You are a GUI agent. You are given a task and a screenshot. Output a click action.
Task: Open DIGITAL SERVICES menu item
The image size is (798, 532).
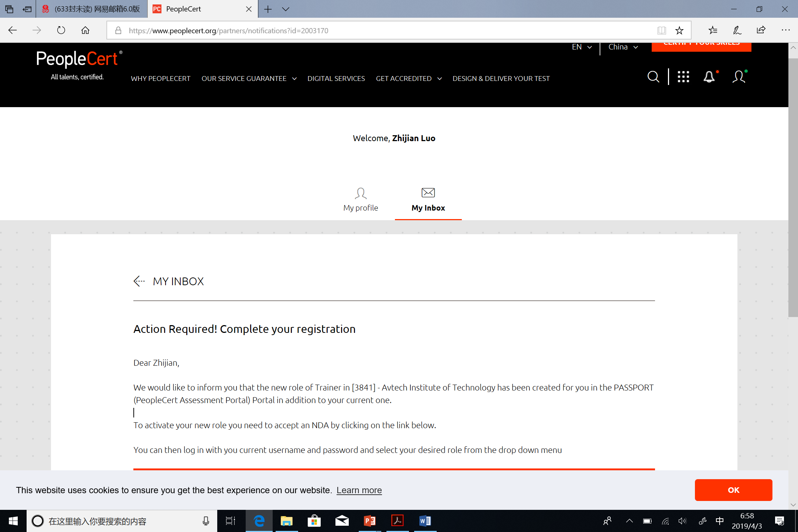point(336,78)
